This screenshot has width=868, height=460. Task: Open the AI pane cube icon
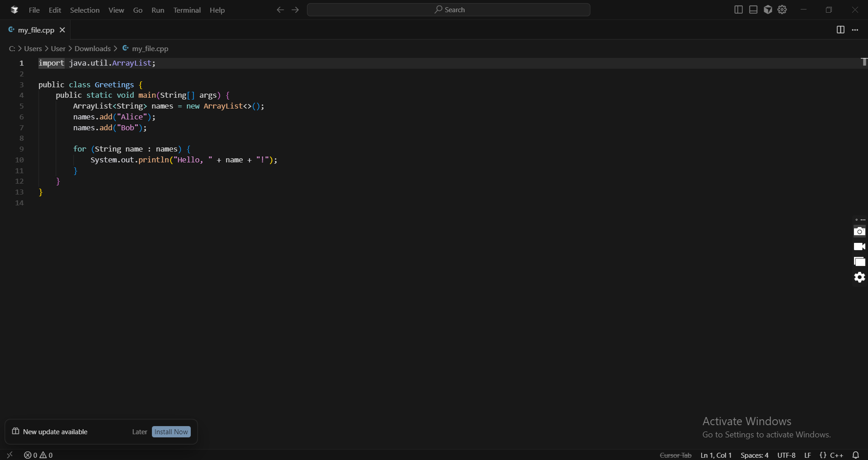tap(768, 9)
